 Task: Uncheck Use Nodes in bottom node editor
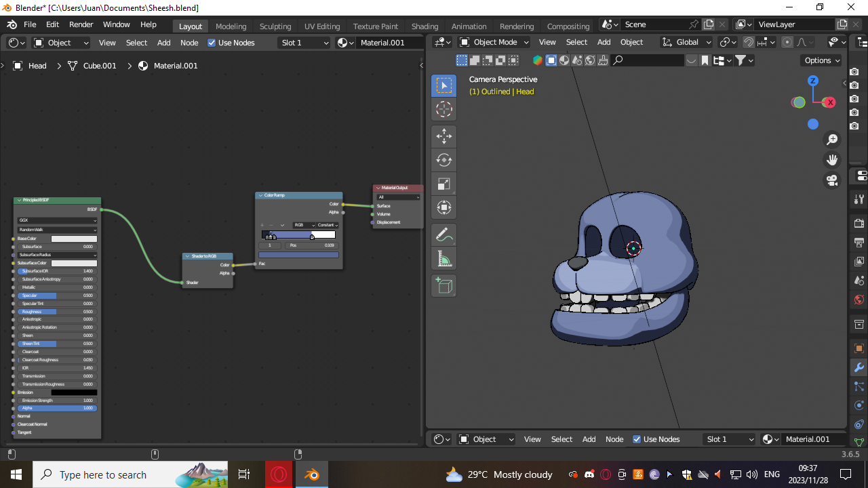(x=637, y=439)
